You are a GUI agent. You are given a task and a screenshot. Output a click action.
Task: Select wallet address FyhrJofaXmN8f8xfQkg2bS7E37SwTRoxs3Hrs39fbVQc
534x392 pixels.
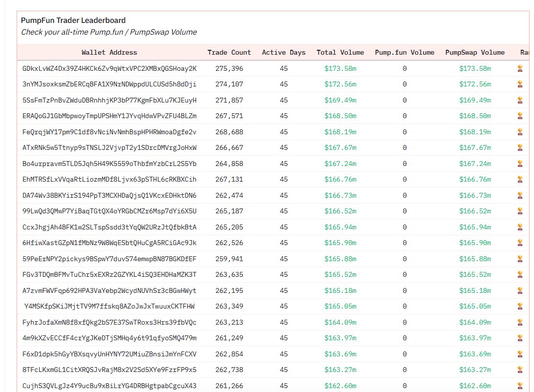(x=109, y=322)
